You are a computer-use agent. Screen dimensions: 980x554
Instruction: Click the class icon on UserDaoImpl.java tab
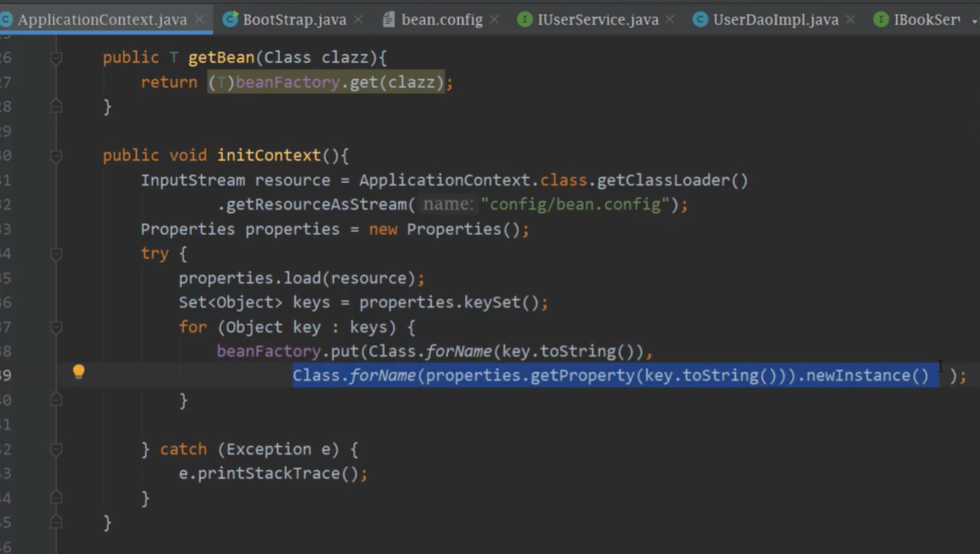tap(700, 20)
